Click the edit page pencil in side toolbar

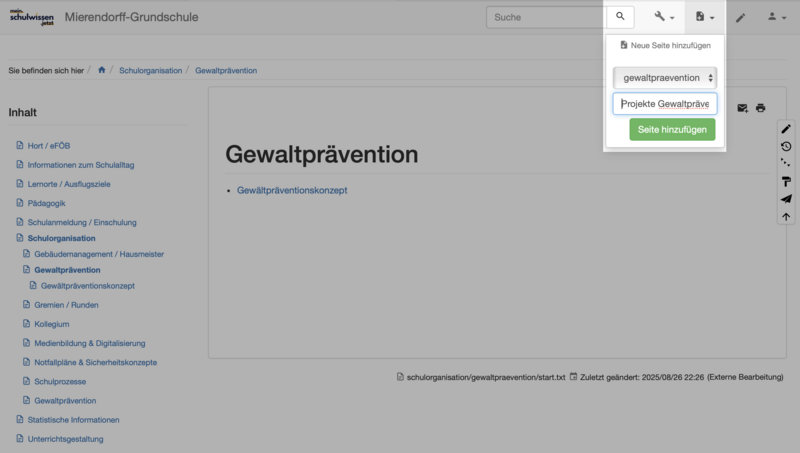click(786, 129)
